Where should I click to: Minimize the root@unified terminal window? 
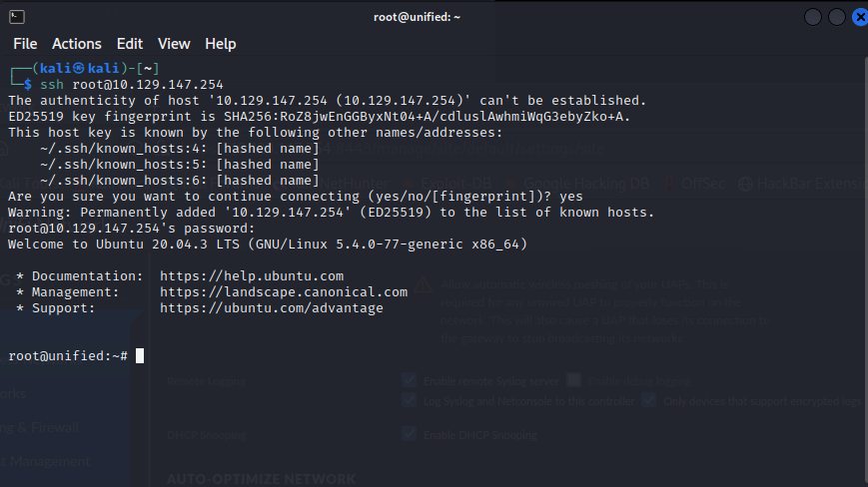point(814,17)
